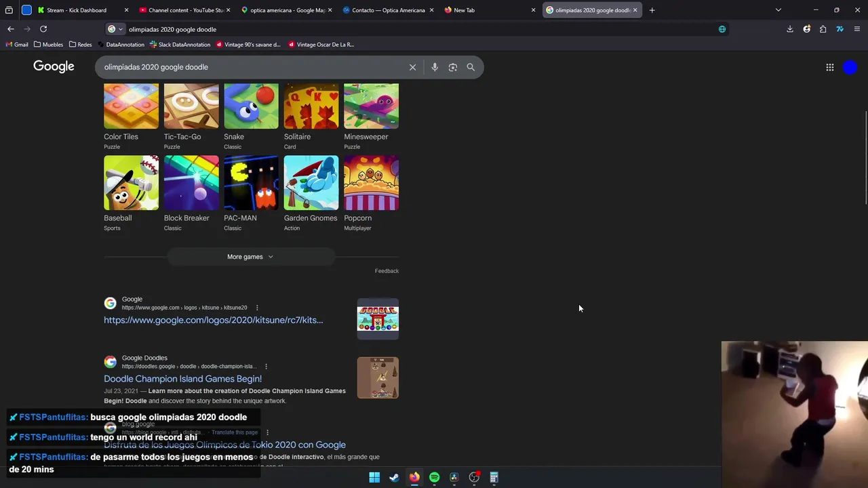The width and height of the screenshot is (868, 488).
Task: Open the list all tabs dropdown
Action: [x=778, y=10]
